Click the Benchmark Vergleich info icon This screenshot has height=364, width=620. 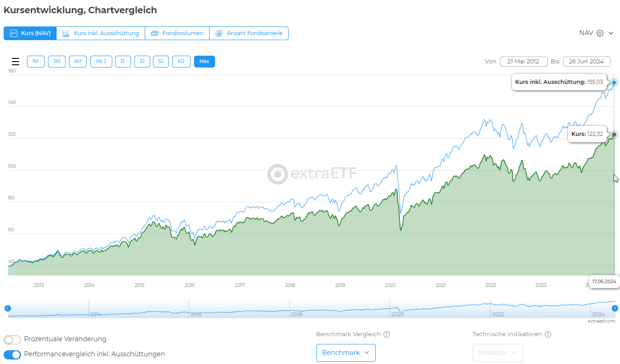pyautogui.click(x=387, y=334)
